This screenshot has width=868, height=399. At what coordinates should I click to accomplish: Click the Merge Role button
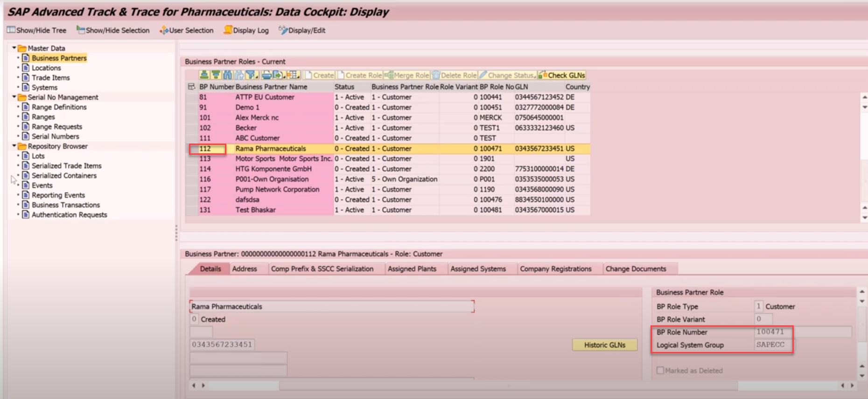tap(406, 75)
